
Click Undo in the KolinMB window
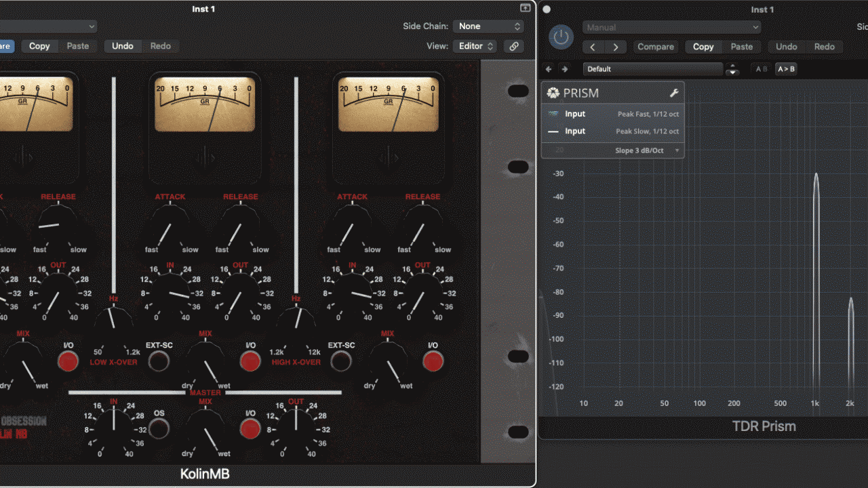123,46
